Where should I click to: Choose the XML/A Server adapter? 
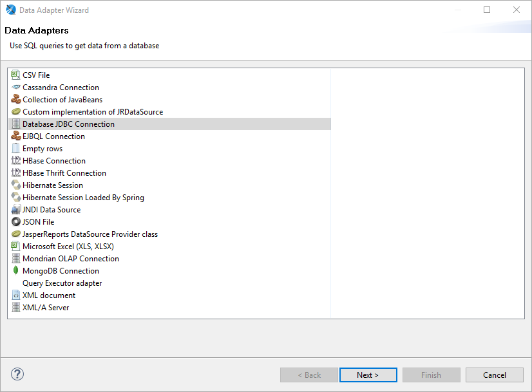(x=46, y=308)
